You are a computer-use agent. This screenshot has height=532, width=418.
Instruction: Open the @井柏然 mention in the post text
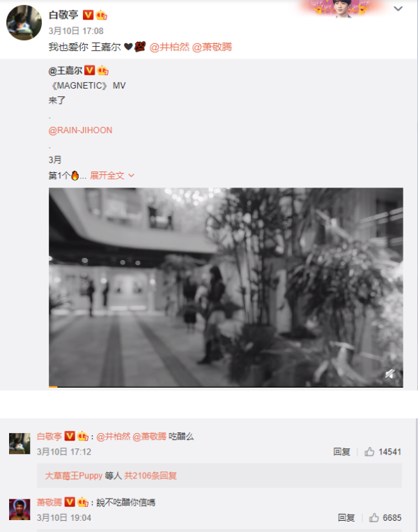(169, 47)
